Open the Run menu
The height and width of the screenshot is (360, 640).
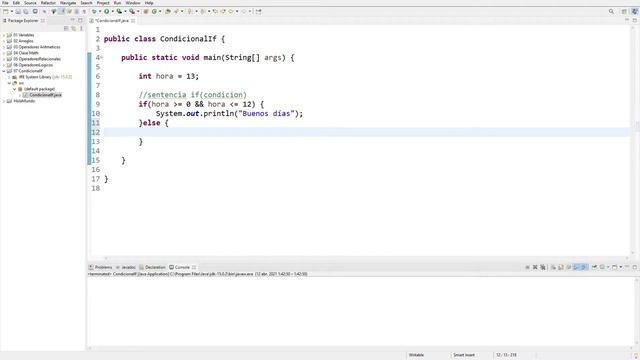(117, 3)
